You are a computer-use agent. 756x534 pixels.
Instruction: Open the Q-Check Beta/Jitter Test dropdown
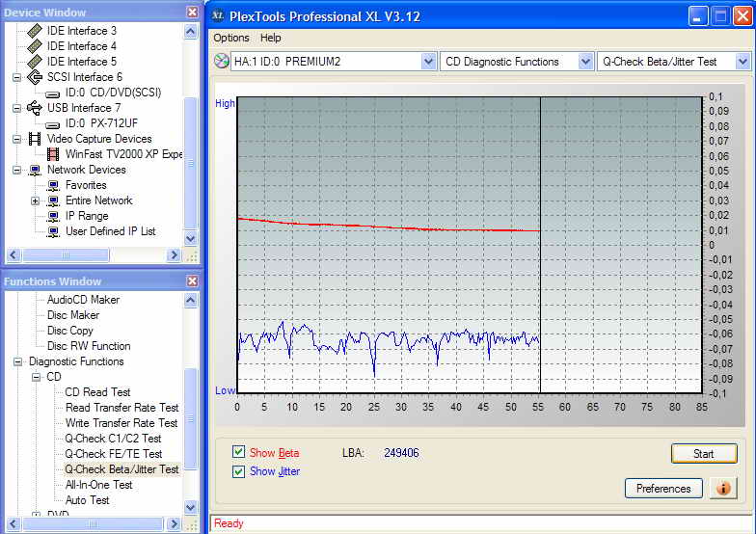pyautogui.click(x=742, y=62)
